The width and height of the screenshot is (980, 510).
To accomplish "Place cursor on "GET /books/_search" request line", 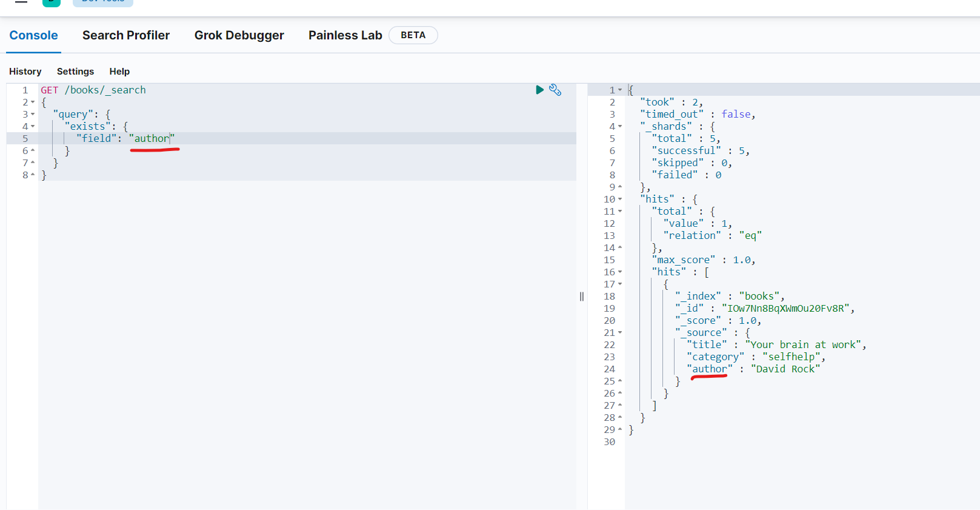I will (93, 90).
